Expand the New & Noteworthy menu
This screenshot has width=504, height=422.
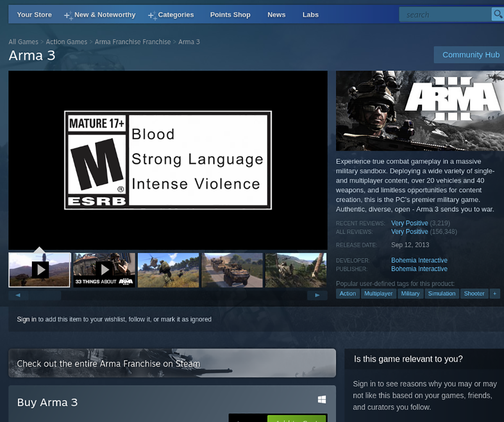100,15
